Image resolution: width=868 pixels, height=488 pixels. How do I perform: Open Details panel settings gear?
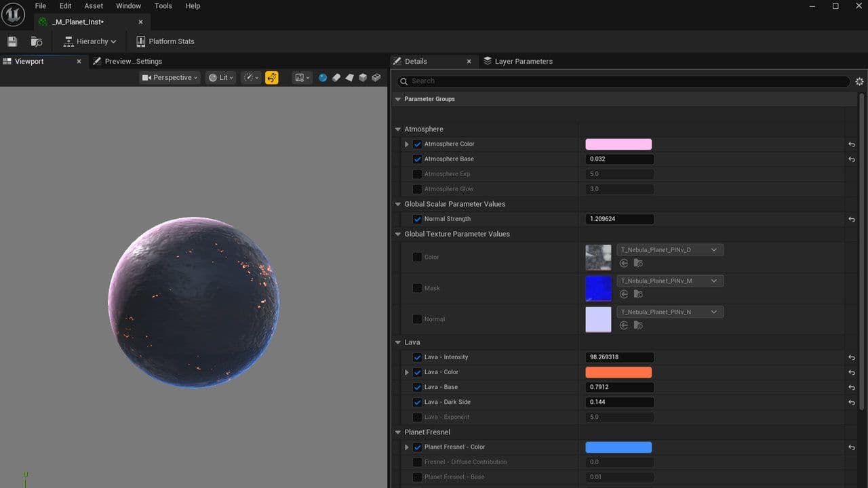pos(859,81)
